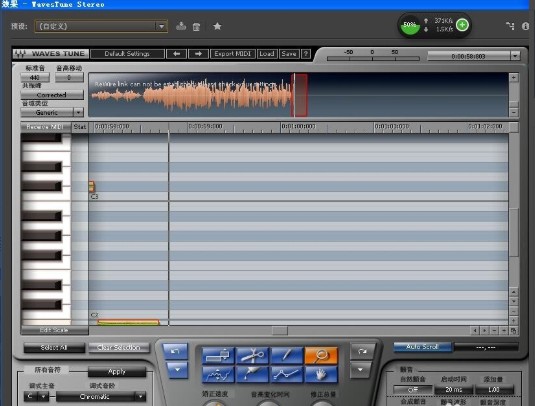The width and height of the screenshot is (535, 406).
Task: Click the Export MIDI button
Action: [233, 54]
